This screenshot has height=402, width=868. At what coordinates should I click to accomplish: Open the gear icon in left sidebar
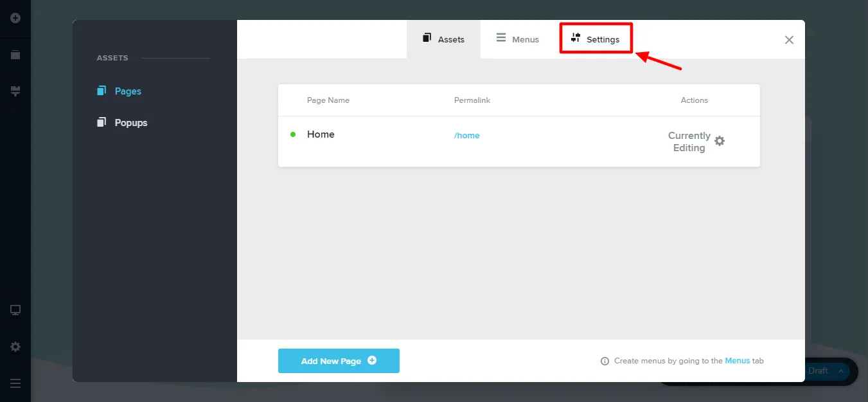[x=15, y=347]
